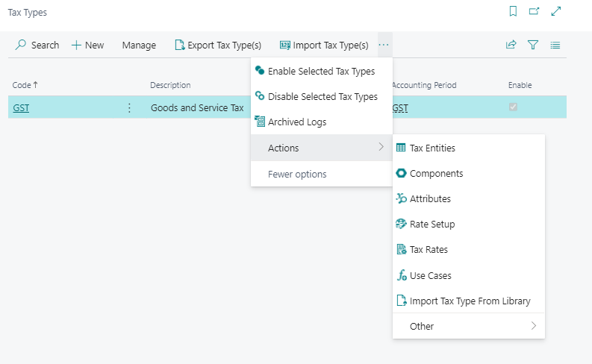Screen dimensions: 592x364
Task: Click the bookmark icon in the header
Action: tap(513, 11)
